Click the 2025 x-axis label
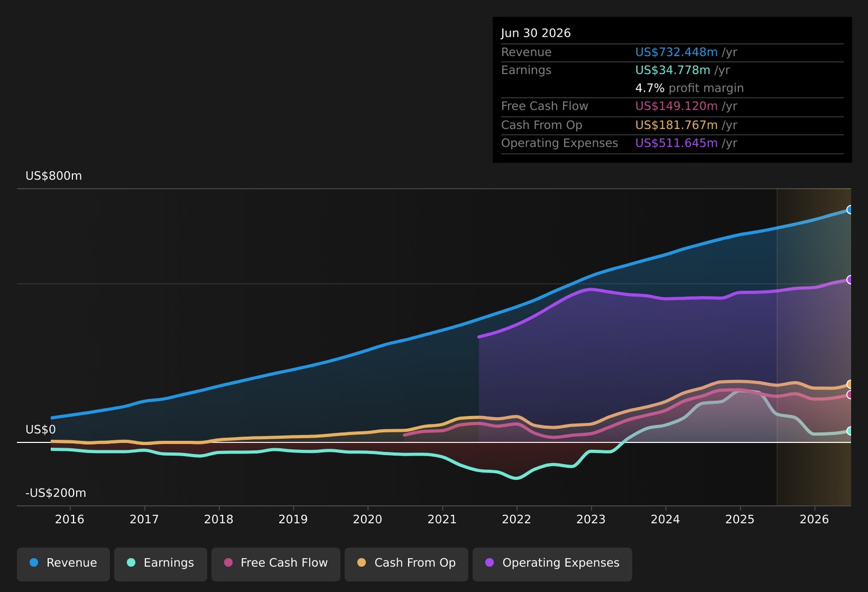This screenshot has height=592, width=868. 740,520
